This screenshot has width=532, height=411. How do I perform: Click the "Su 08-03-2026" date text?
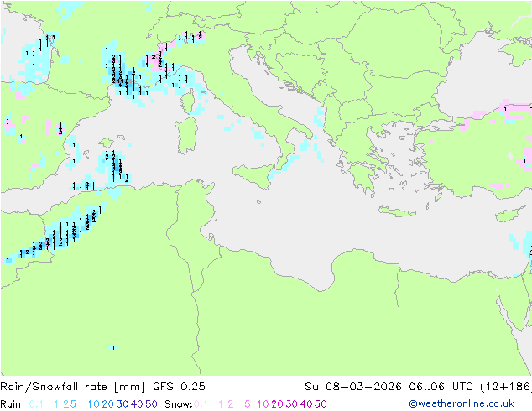353,387
